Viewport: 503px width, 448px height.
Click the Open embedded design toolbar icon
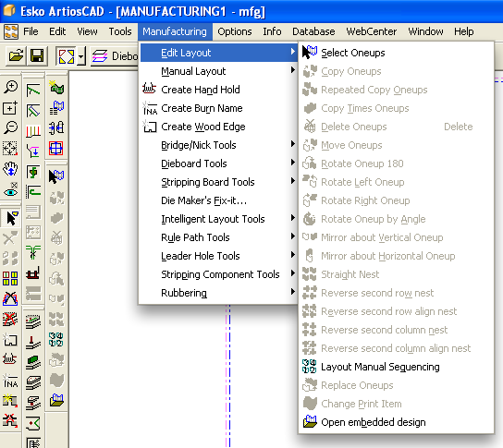click(x=56, y=401)
